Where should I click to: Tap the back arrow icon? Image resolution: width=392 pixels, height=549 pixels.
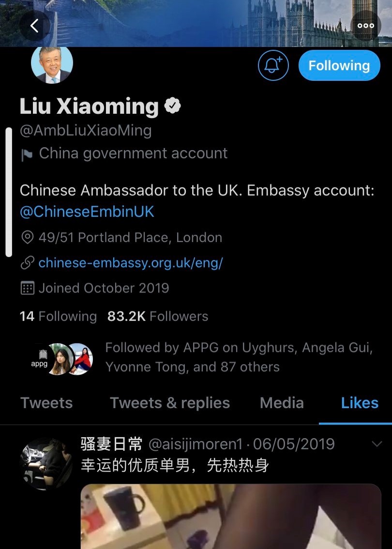(x=34, y=26)
